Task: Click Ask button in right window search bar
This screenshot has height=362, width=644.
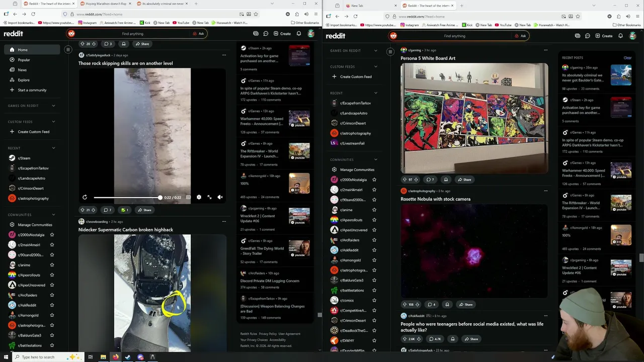Action: click(520, 36)
